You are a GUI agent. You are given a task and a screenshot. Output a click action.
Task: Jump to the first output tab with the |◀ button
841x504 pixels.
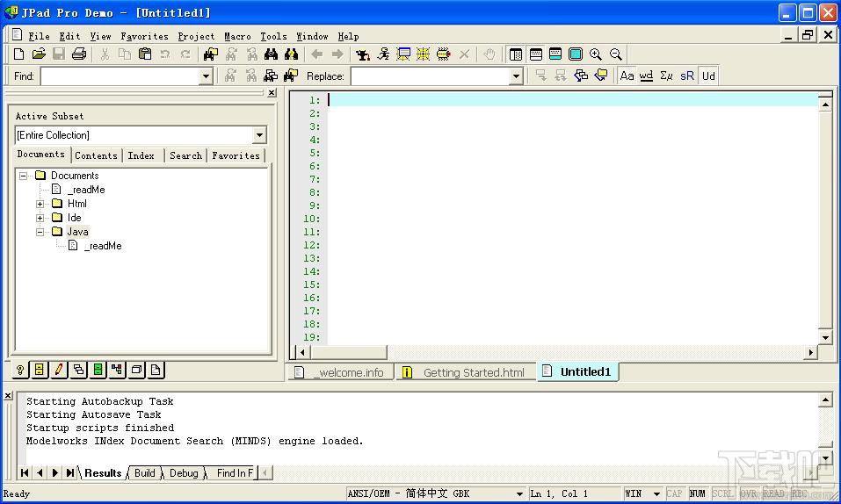point(25,473)
